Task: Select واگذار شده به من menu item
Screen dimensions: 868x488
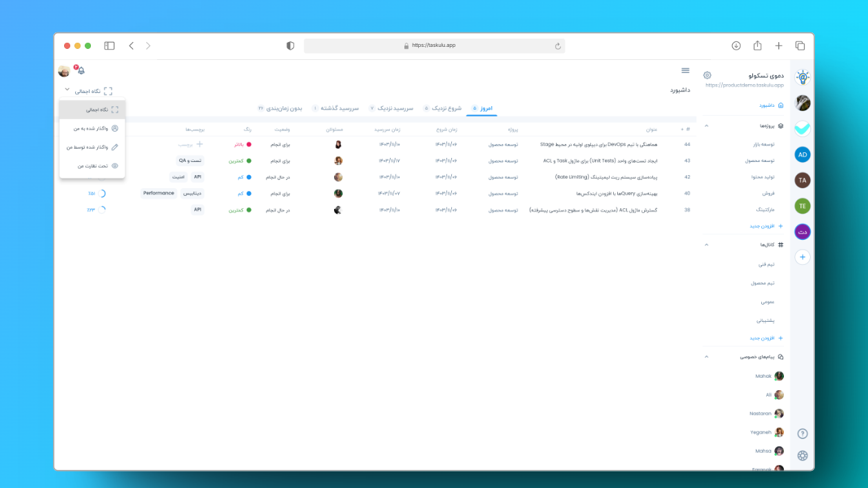Action: coord(92,128)
